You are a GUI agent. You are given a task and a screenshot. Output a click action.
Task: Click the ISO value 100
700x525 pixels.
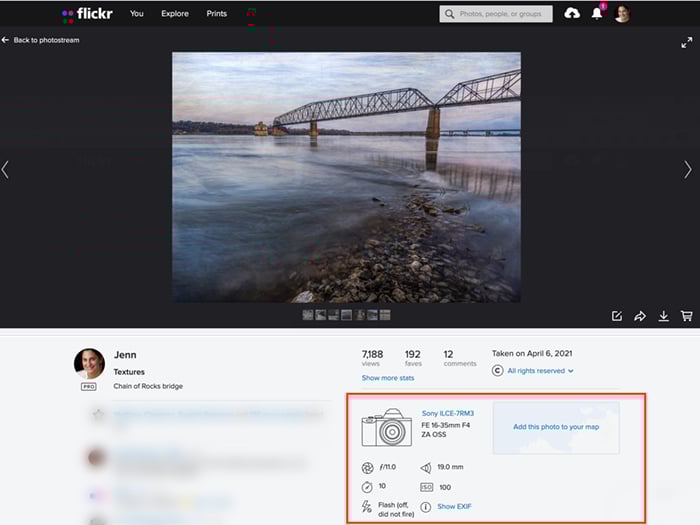(x=445, y=487)
